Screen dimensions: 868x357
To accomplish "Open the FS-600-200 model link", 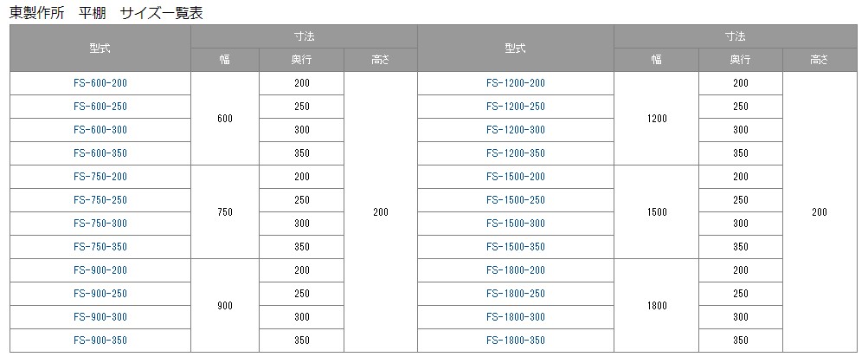I will [x=100, y=83].
